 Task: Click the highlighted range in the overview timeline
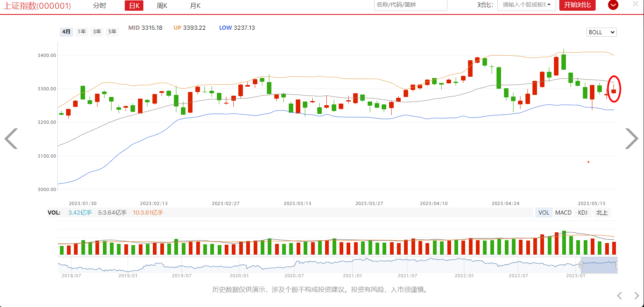tap(599, 265)
